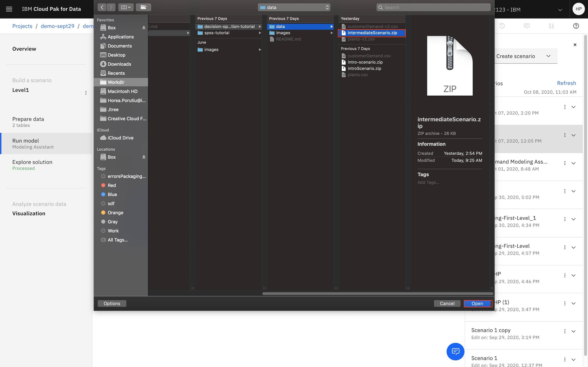The height and width of the screenshot is (367, 588).
Task: Open the blue chat assistant button
Action: pos(455,351)
